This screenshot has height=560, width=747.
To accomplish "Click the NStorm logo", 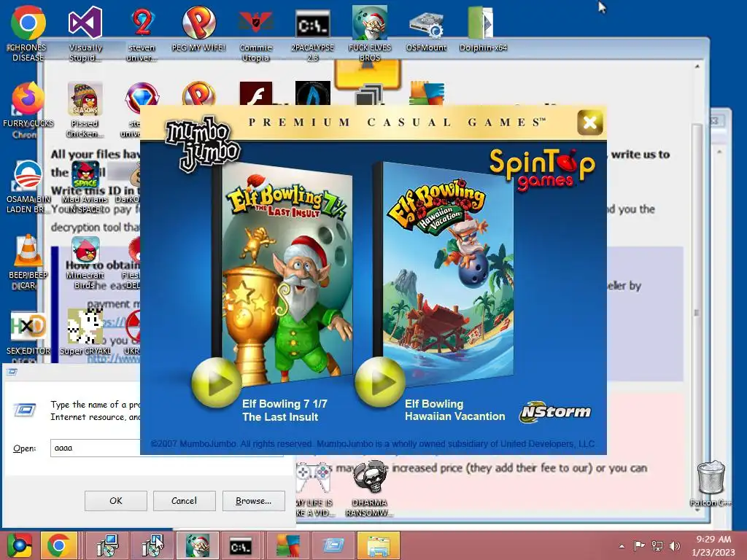I will coord(555,411).
